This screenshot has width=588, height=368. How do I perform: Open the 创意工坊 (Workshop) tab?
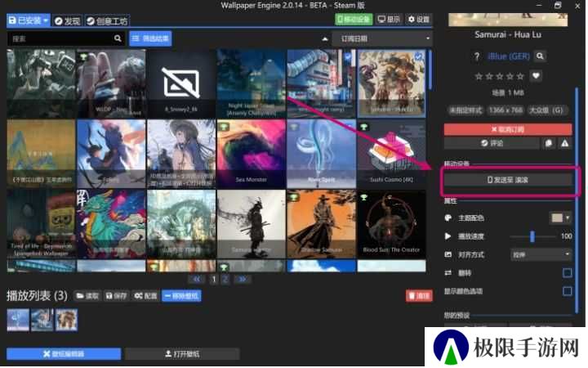[x=107, y=20]
